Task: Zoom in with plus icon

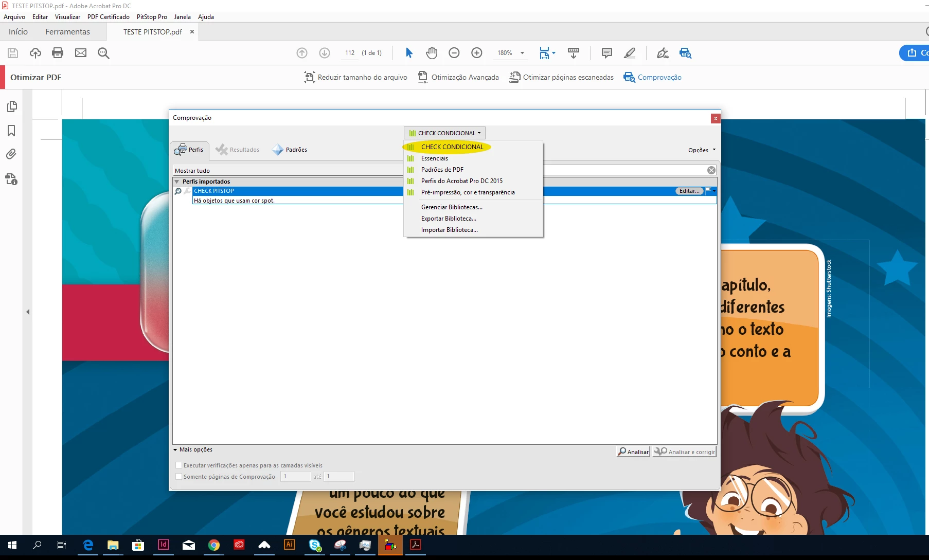Action: pyautogui.click(x=477, y=53)
